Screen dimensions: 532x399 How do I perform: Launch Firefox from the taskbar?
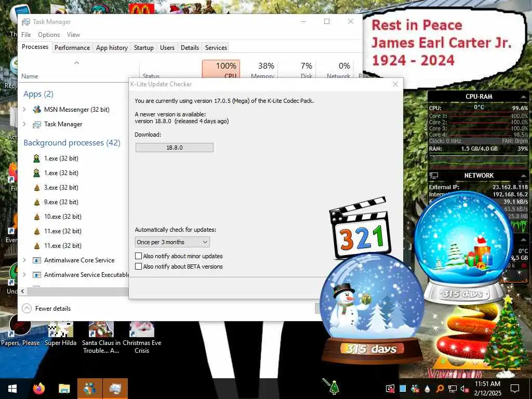click(38, 389)
